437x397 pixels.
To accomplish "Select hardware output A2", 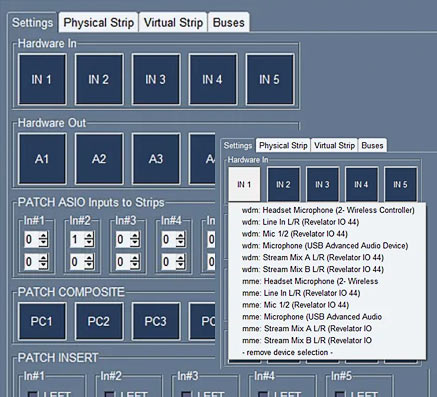I will pos(99,159).
